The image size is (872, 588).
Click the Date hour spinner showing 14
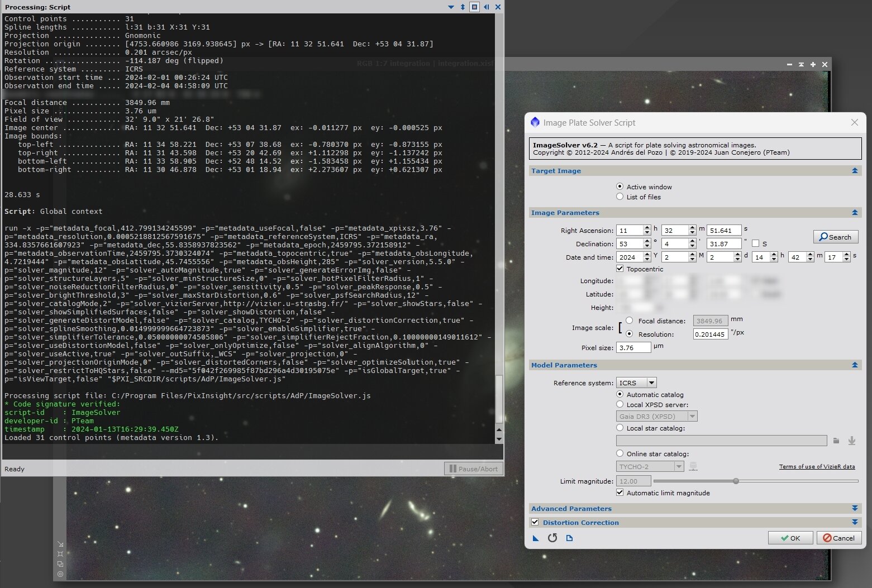pos(765,257)
